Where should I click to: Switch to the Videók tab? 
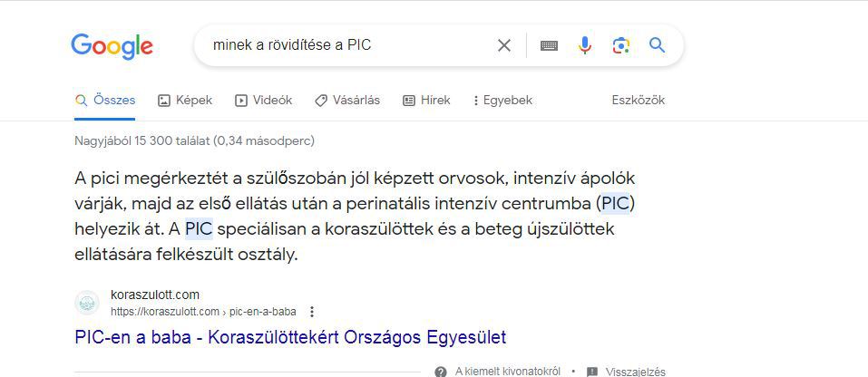click(x=263, y=101)
